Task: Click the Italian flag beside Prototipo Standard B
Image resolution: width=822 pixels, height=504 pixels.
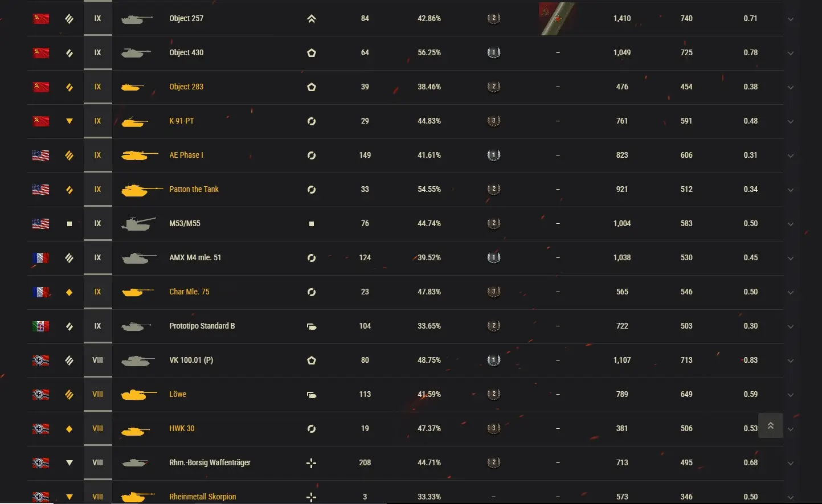Action: tap(40, 326)
